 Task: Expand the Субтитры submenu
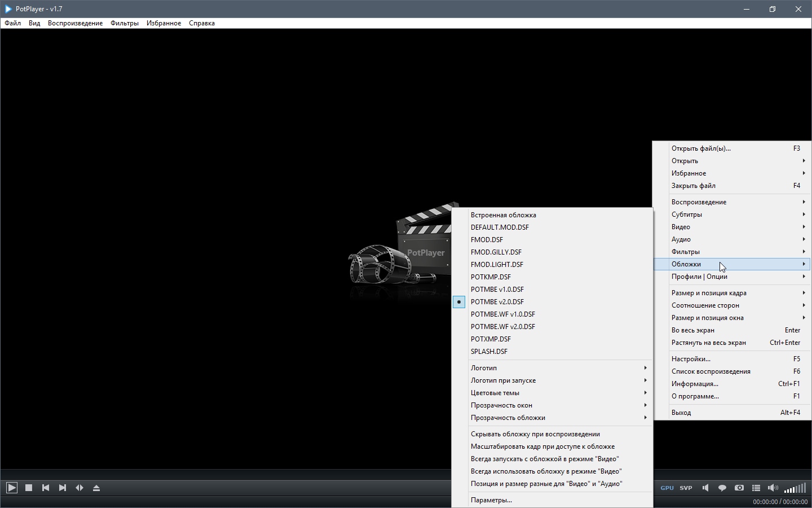point(732,214)
